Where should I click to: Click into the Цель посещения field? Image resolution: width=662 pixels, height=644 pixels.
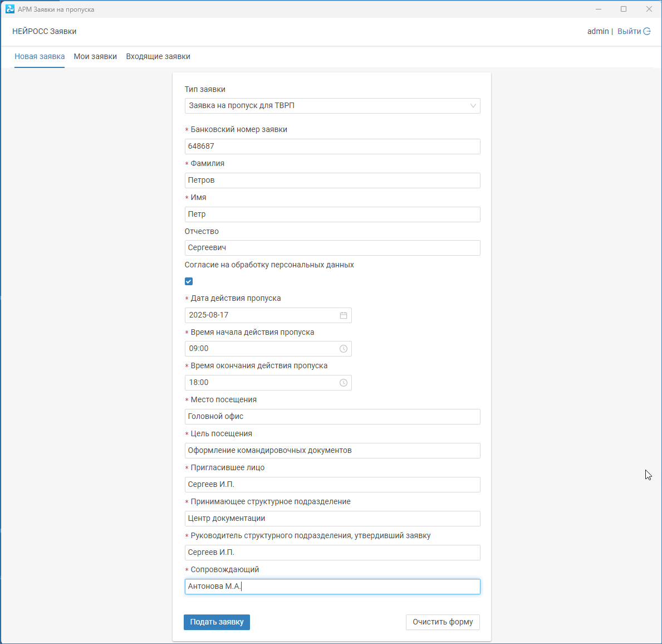(332, 451)
